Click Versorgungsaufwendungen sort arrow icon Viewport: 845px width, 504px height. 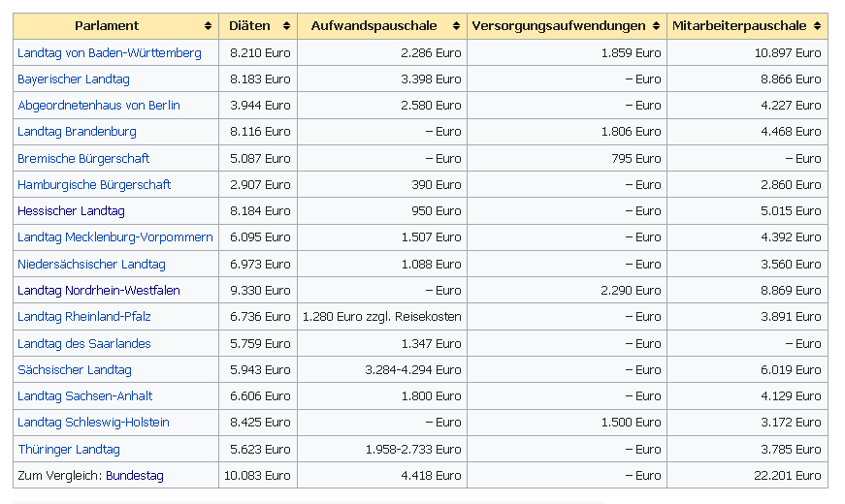point(657,26)
